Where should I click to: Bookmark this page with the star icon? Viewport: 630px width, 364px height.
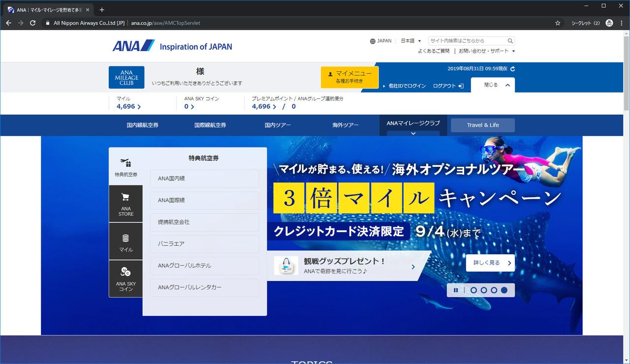point(558,23)
